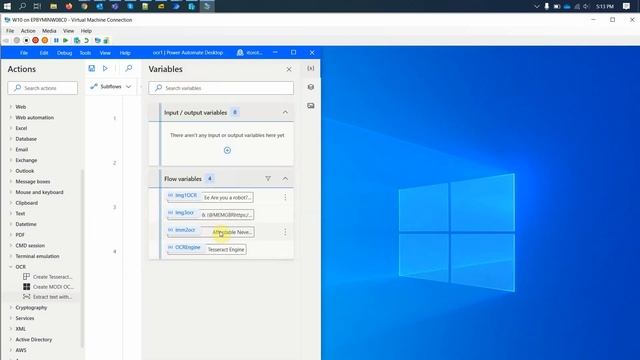Image resolution: width=640 pixels, height=360 pixels.
Task: Click the Img3ocr variable chip
Action: (181, 213)
